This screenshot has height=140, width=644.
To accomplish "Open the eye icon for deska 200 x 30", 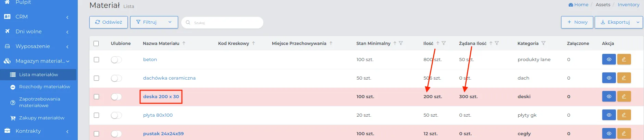I will (609, 96).
